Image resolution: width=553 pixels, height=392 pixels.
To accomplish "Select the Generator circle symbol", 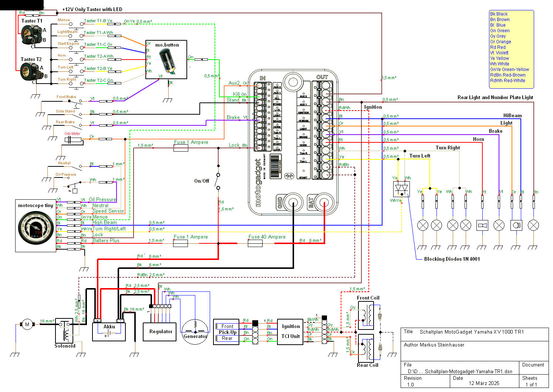I will [195, 331].
